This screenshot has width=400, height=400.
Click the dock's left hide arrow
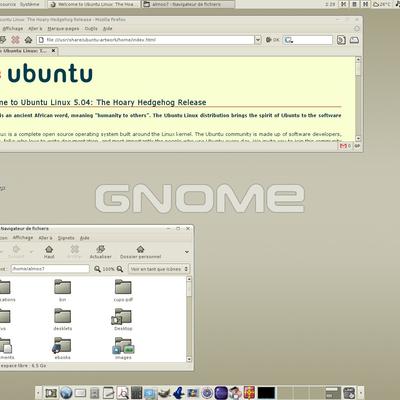click(39, 393)
